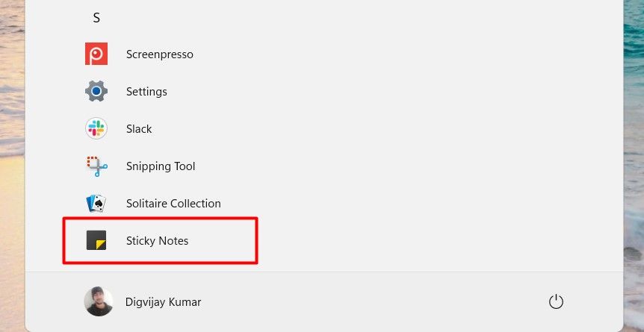Open the Sticky Notes icon
Screen dimensions: 644x332
coord(96,240)
